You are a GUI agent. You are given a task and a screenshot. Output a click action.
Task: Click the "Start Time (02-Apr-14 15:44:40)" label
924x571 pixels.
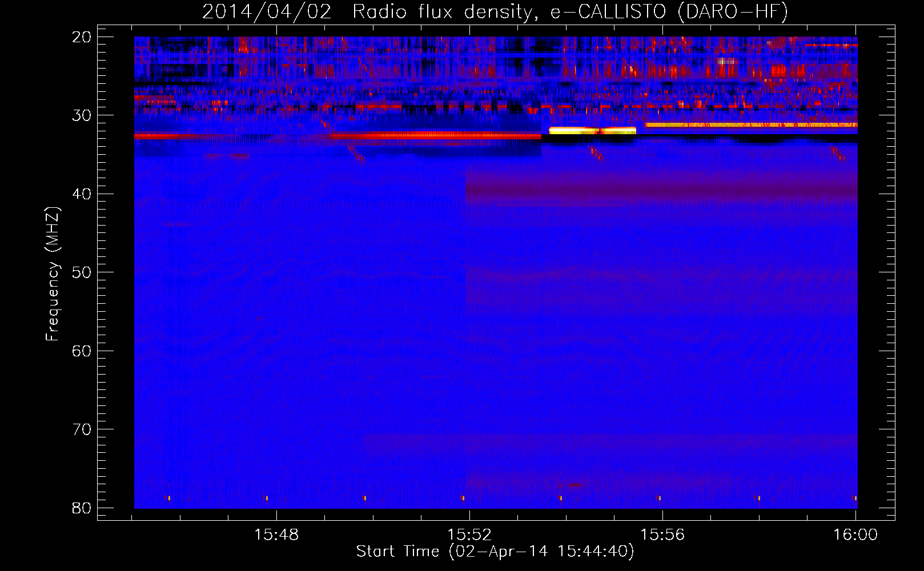(495, 552)
